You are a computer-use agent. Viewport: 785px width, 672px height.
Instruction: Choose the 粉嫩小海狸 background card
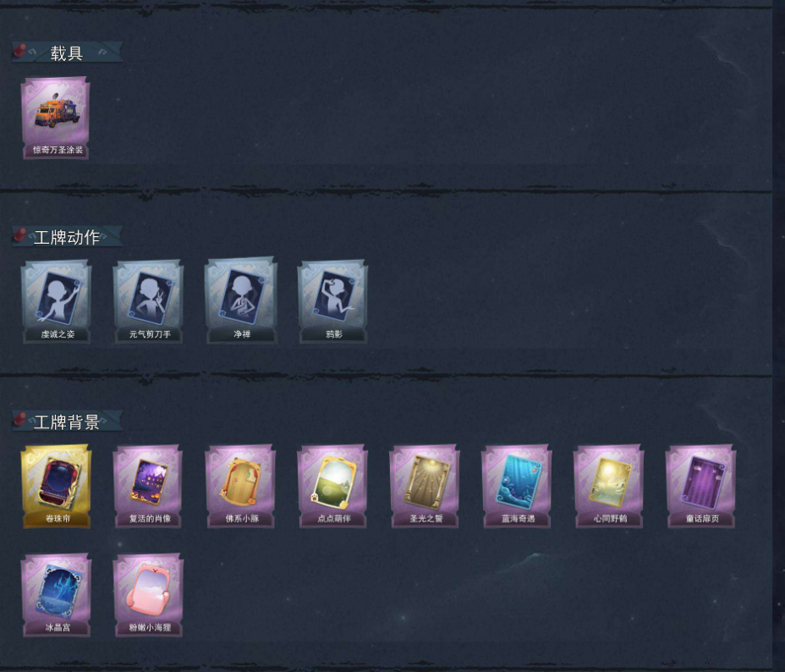click(x=148, y=595)
